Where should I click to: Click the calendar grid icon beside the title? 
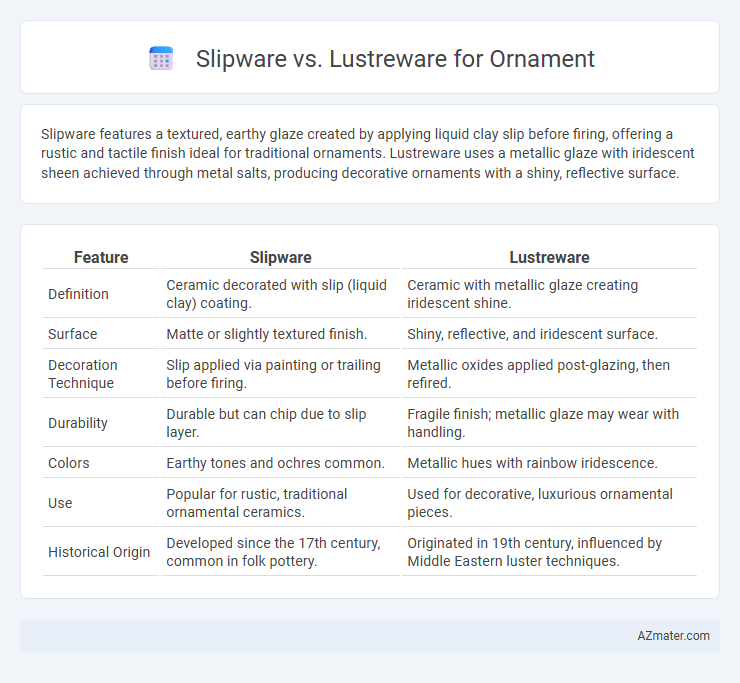(x=161, y=59)
